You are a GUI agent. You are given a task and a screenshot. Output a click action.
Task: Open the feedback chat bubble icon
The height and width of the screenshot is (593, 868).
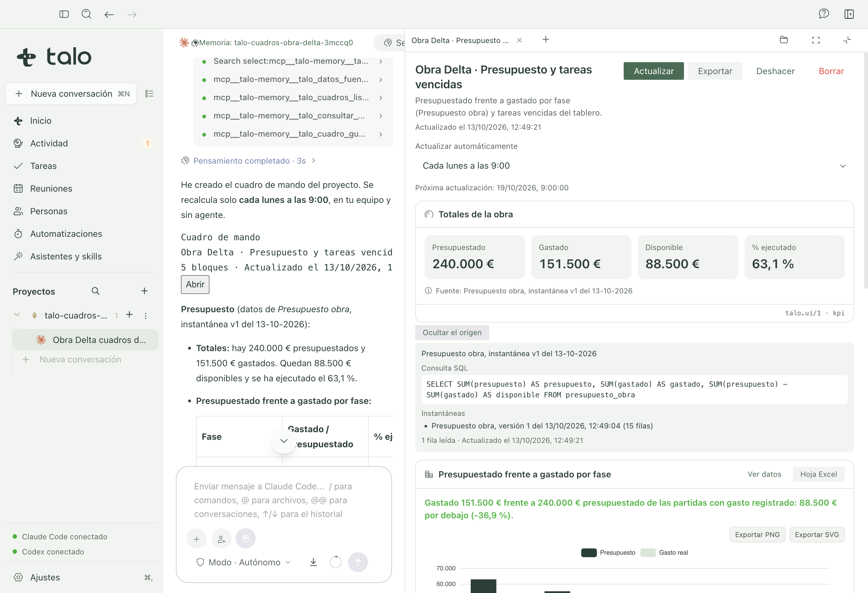(x=823, y=14)
